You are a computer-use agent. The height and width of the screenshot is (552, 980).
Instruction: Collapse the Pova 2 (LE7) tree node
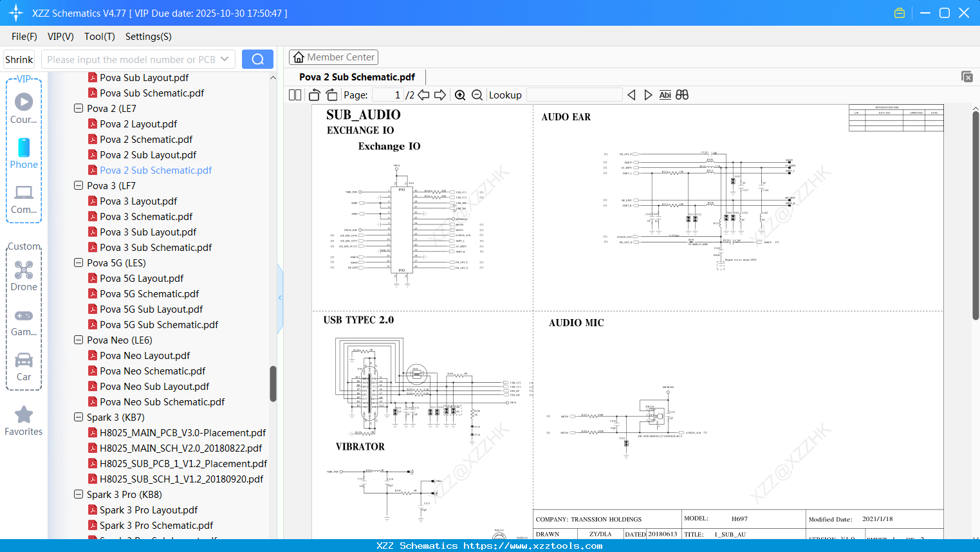(x=79, y=108)
